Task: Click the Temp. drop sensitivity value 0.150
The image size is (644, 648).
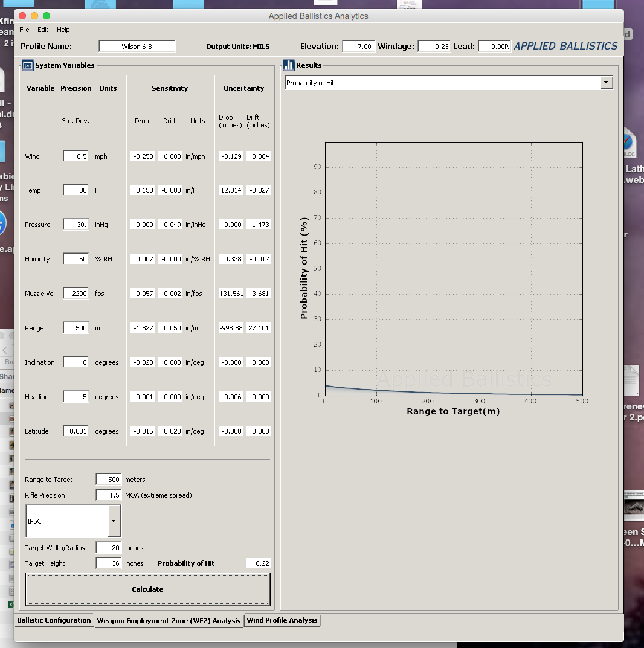Action: 143,190
